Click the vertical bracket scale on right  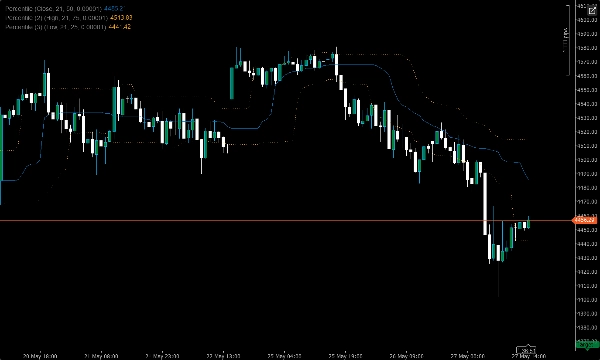[x=567, y=39]
